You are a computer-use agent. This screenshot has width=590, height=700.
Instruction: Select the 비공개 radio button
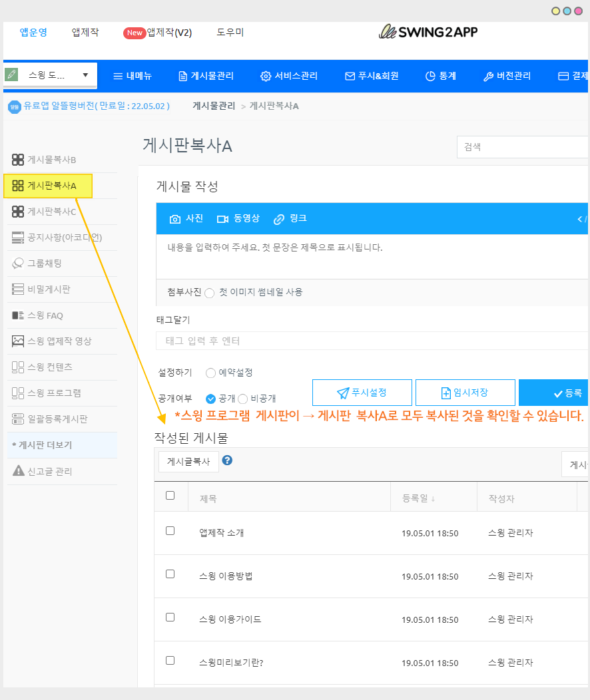pos(243,399)
